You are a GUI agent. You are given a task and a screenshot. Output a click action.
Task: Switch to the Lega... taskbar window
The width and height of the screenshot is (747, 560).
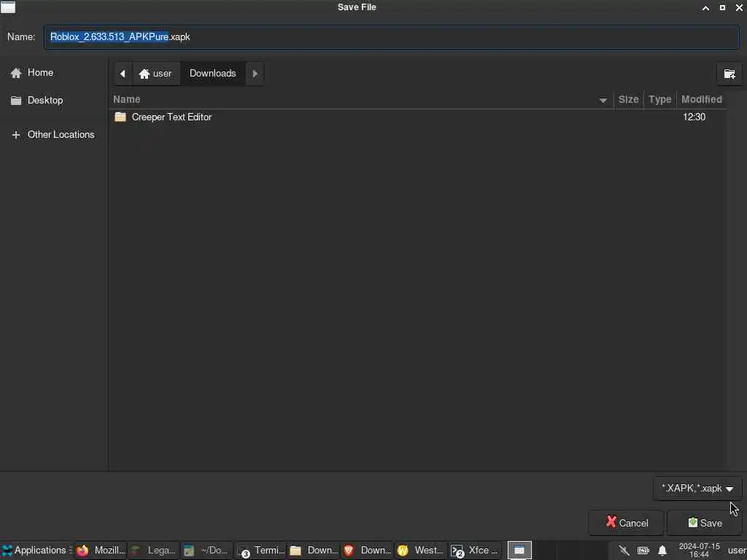click(153, 550)
